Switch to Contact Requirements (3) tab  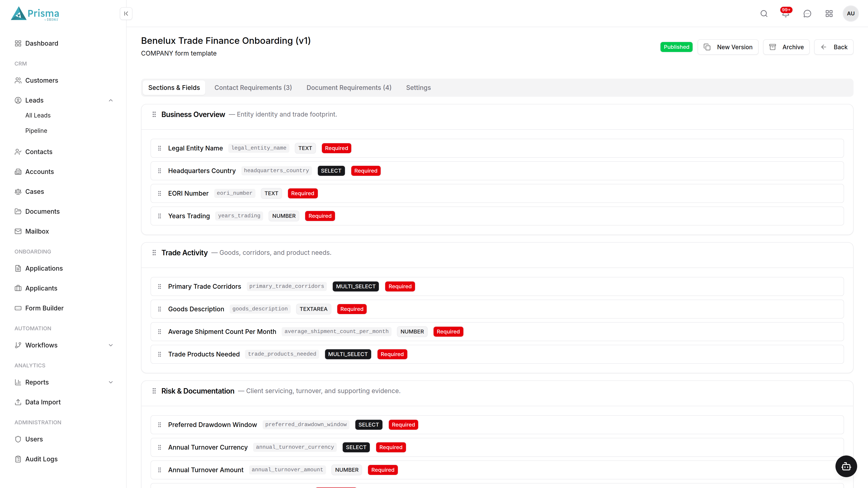[253, 88]
